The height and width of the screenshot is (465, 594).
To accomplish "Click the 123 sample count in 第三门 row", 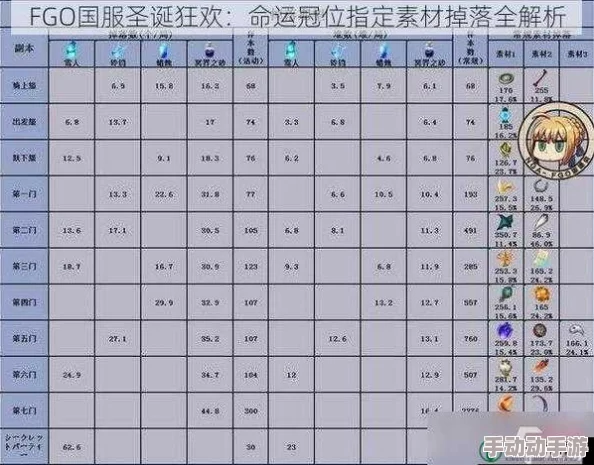I will click(x=251, y=266).
